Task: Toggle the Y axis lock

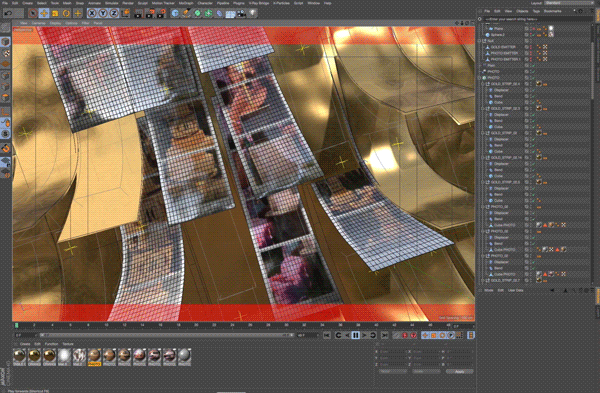Action: click(x=103, y=13)
